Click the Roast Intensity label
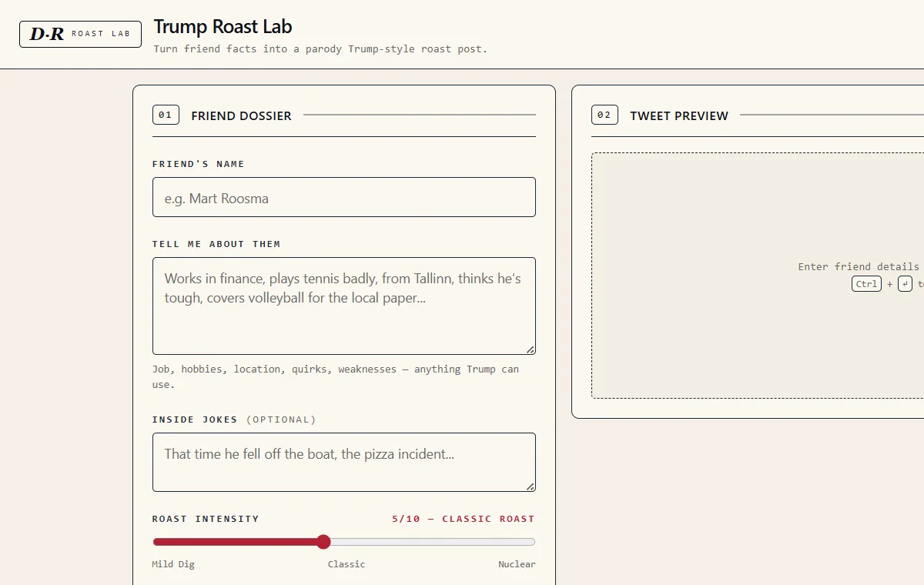Screen dimensions: 924x585 pos(206,519)
